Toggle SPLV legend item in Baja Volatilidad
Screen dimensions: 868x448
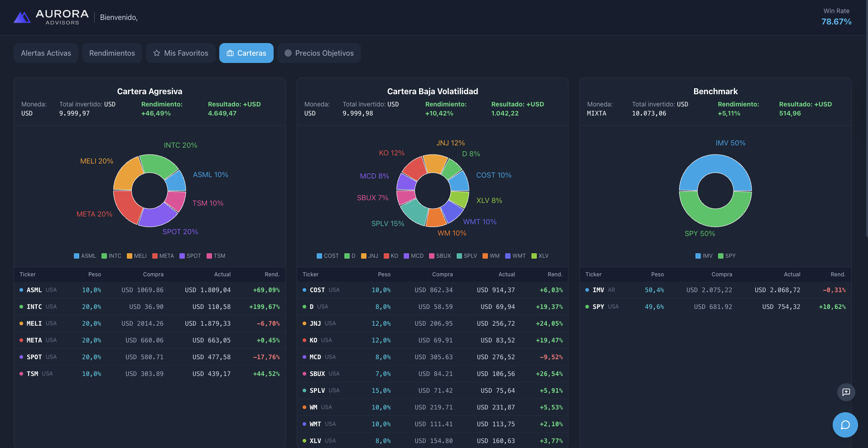[467, 256]
